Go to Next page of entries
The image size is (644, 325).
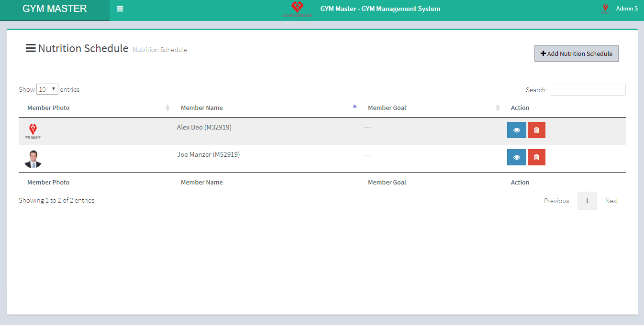611,201
